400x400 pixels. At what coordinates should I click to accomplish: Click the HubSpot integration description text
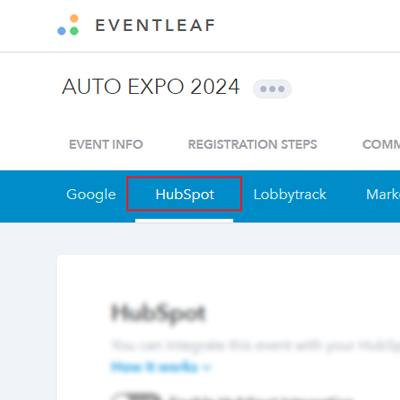255,346
